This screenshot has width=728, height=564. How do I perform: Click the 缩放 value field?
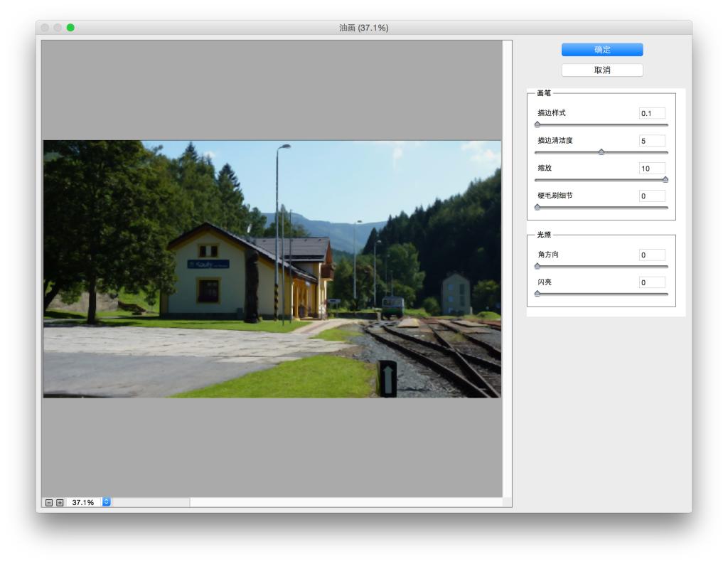(x=652, y=169)
